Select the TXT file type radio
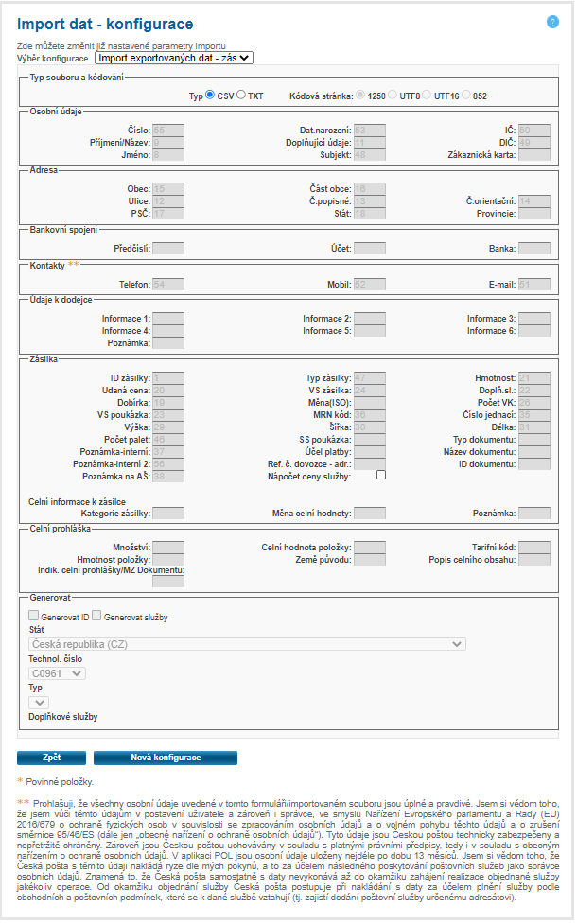 [241, 96]
